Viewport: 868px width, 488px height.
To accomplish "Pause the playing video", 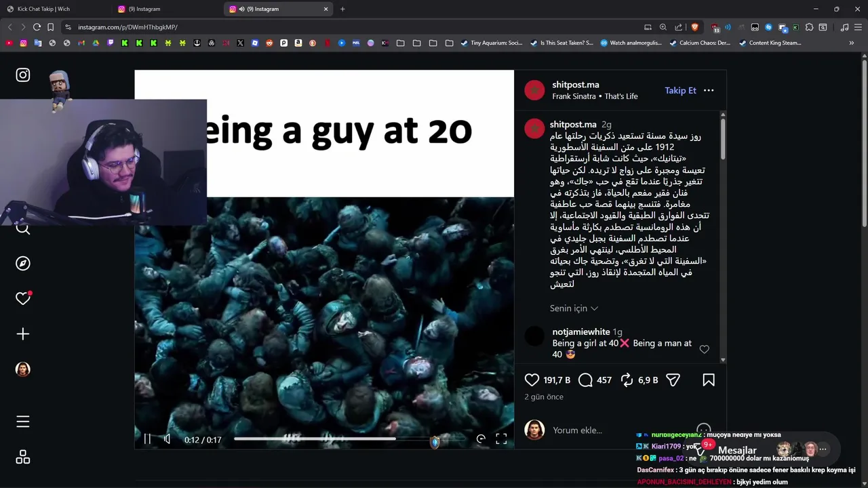I will (x=147, y=439).
